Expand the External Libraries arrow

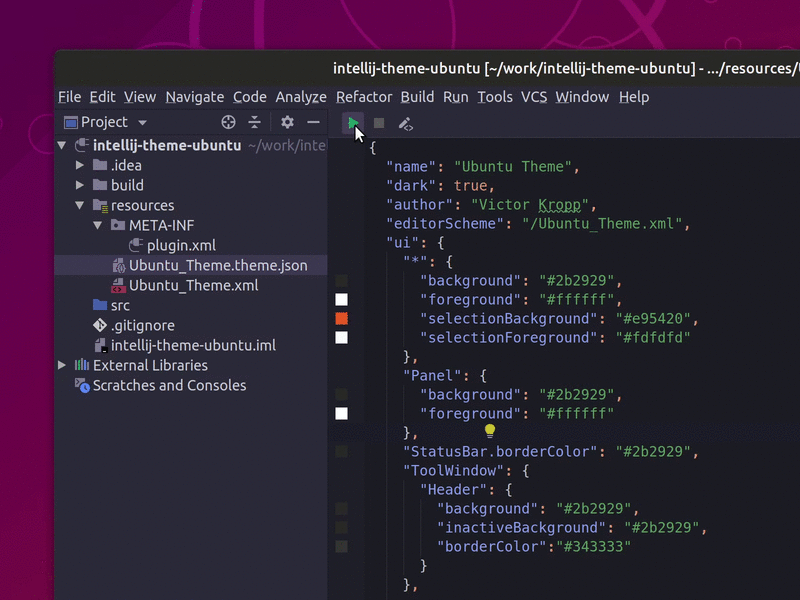pos(62,365)
